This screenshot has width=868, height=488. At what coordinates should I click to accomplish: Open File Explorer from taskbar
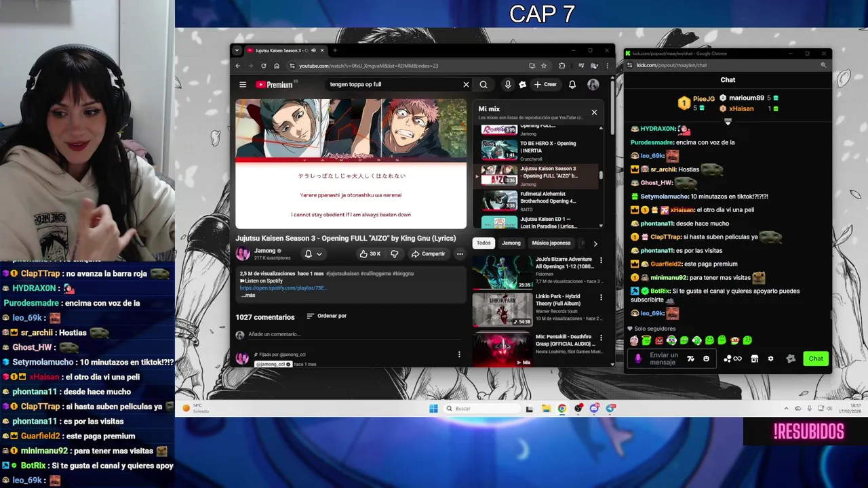(x=546, y=408)
